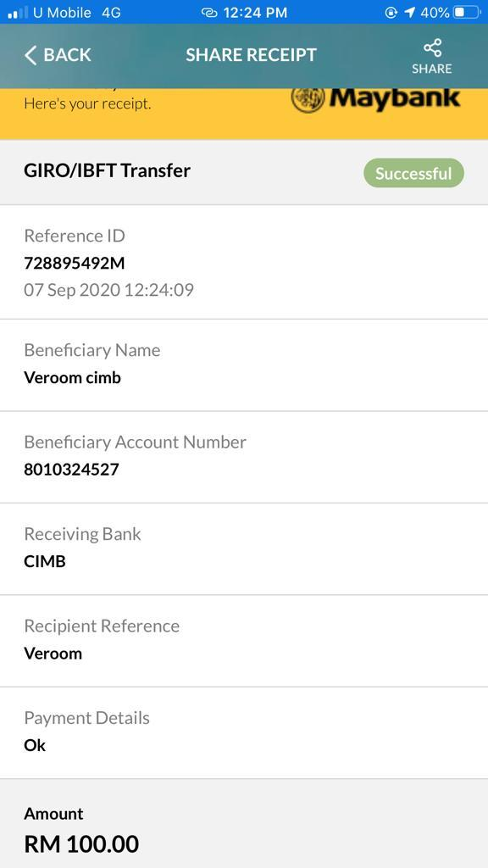488x868 pixels.
Task: Go back using the BACK button
Action: [58, 55]
